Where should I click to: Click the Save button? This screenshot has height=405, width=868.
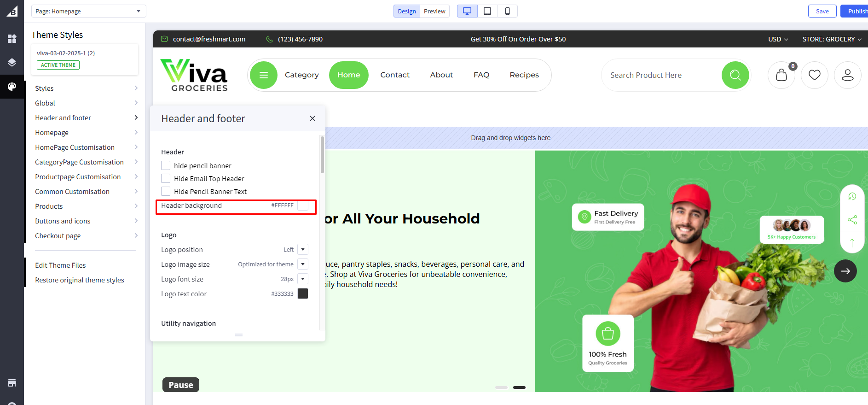click(822, 11)
